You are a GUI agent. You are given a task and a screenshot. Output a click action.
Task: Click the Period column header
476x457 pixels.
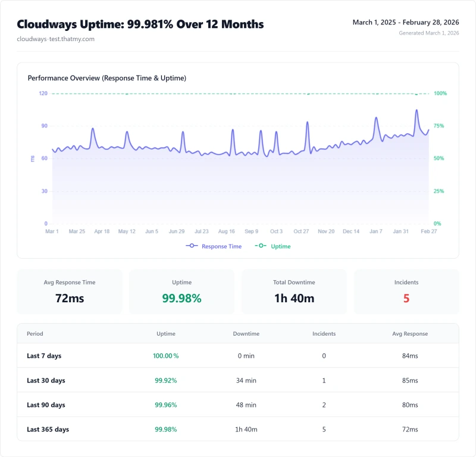click(35, 334)
